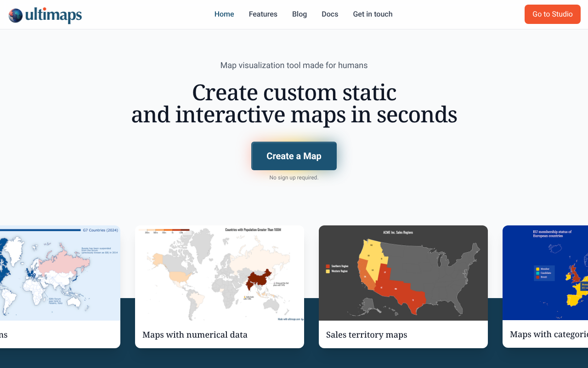The height and width of the screenshot is (368, 588).
Task: Open the Home navigation item
Action: coord(224,14)
